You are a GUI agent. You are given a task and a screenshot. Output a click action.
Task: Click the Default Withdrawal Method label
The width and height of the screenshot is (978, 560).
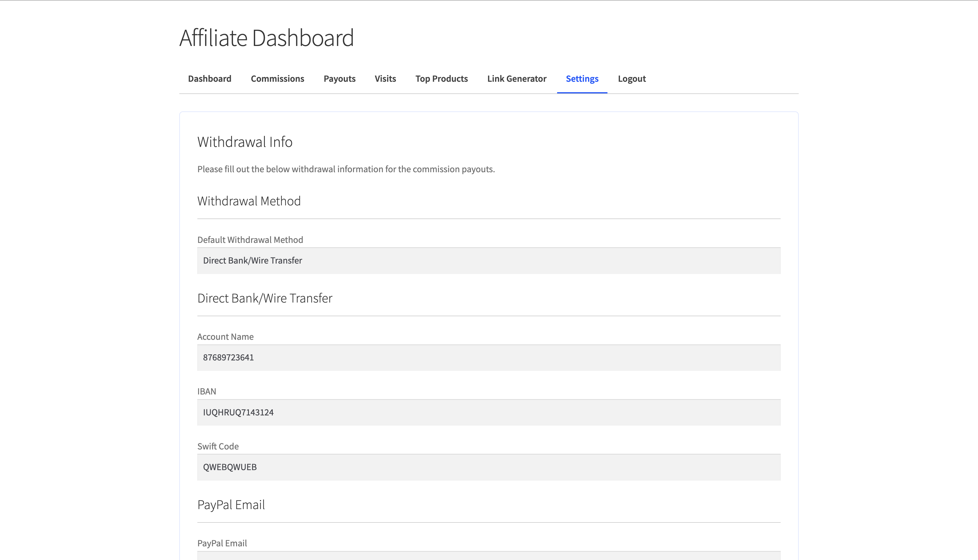250,240
